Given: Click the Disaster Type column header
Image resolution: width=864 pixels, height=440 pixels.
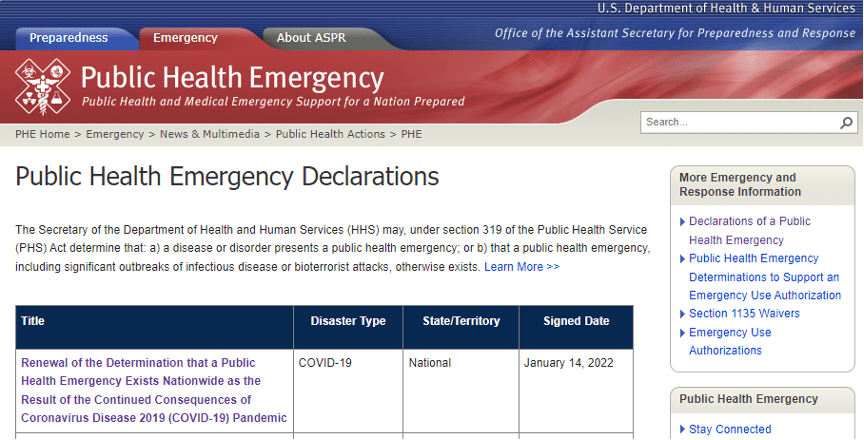Looking at the screenshot, I should [x=348, y=321].
